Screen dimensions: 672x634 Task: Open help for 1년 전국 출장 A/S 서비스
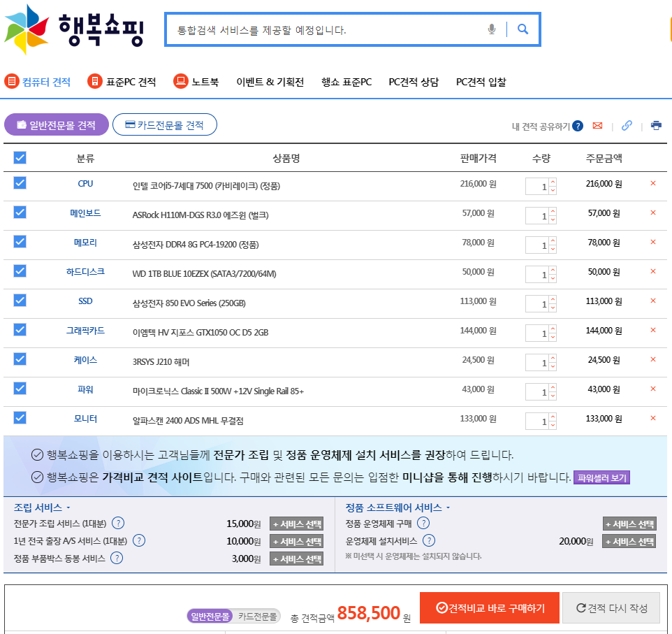(139, 540)
